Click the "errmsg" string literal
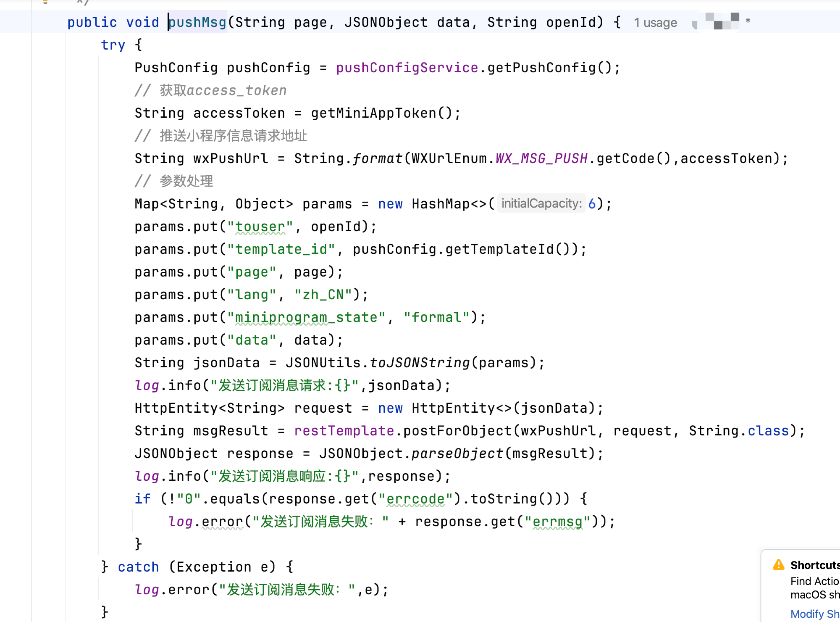The image size is (840, 622). click(x=557, y=522)
